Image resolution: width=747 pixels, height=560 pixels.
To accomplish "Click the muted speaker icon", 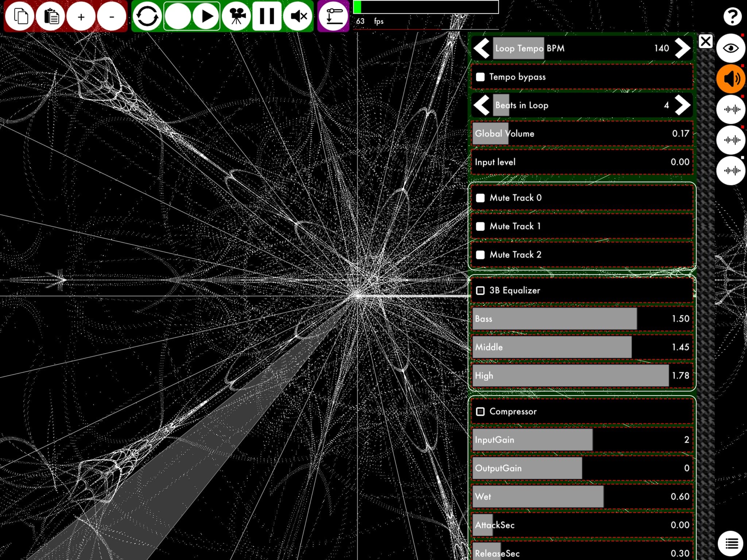I will (298, 16).
